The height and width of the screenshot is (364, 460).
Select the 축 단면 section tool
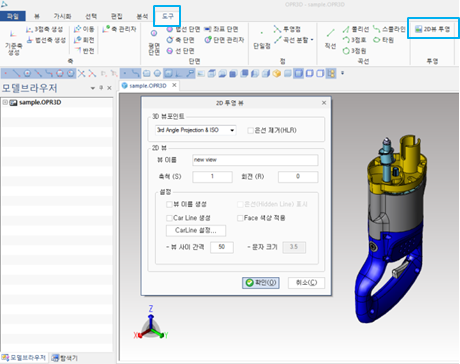click(x=180, y=40)
